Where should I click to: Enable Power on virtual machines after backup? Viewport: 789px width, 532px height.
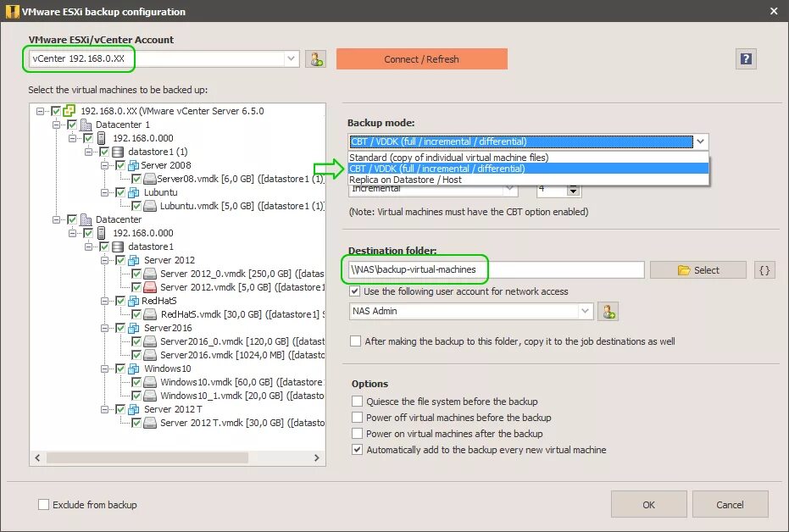point(358,434)
